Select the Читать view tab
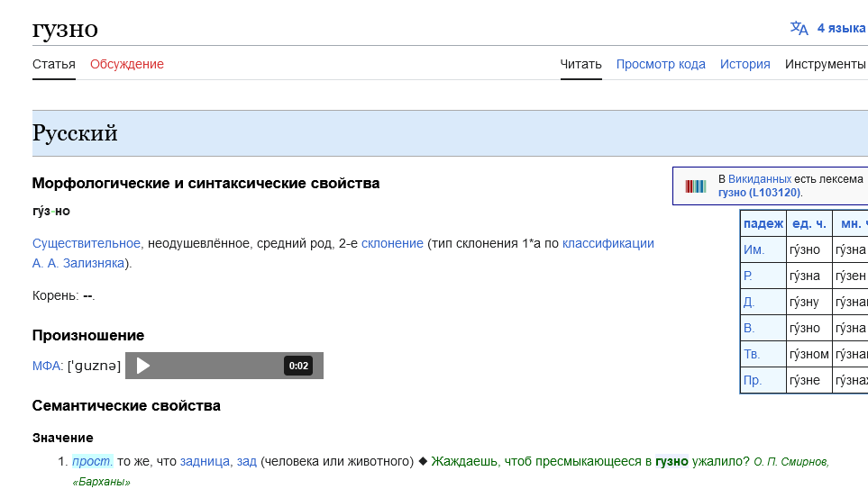The width and height of the screenshot is (868, 498). coord(580,64)
